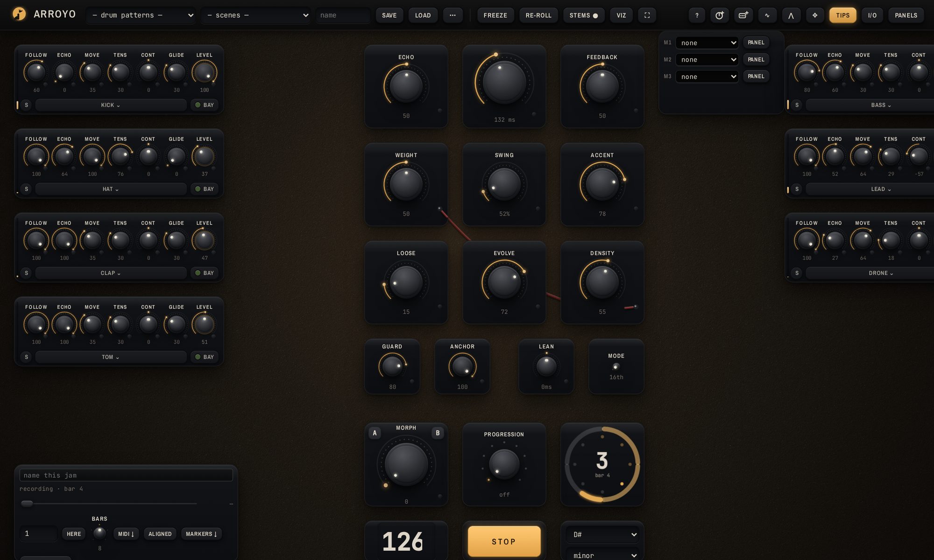Image resolution: width=934 pixels, height=560 pixels.
Task: Click the jam timeline slider handle
Action: click(x=27, y=504)
